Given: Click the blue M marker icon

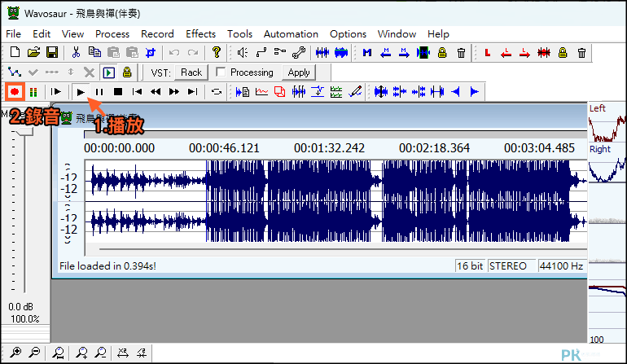Looking at the screenshot, I should 367,52.
